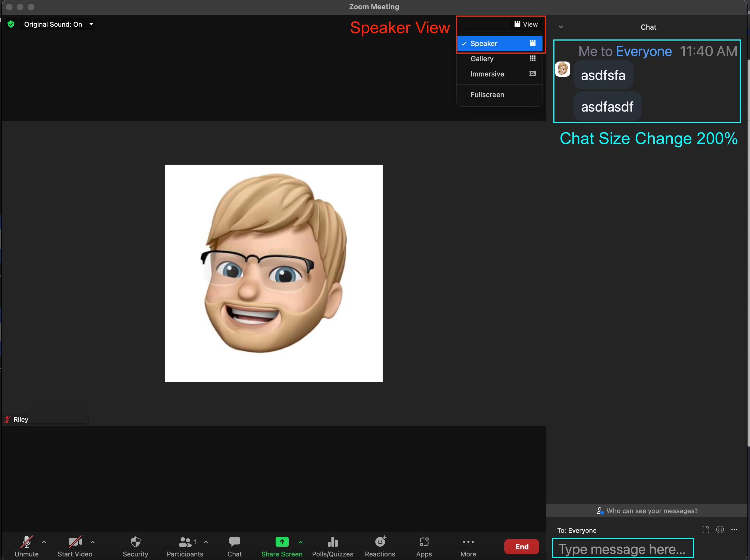
Task: Open the Original Sound dropdown arrow
Action: click(91, 24)
